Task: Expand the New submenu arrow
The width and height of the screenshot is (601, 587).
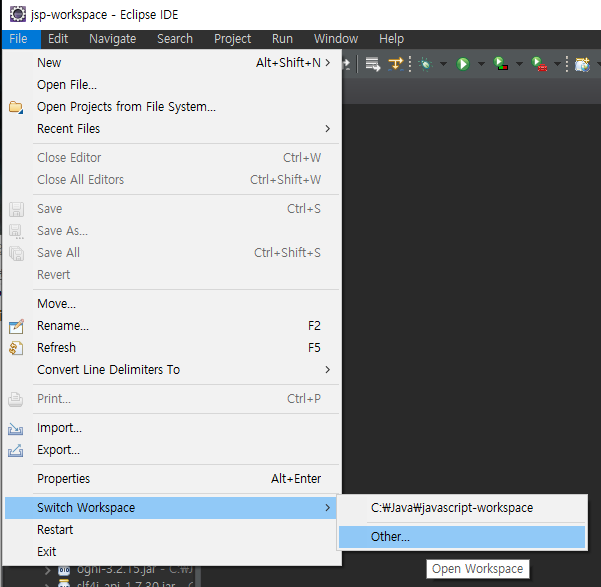Action: click(328, 62)
